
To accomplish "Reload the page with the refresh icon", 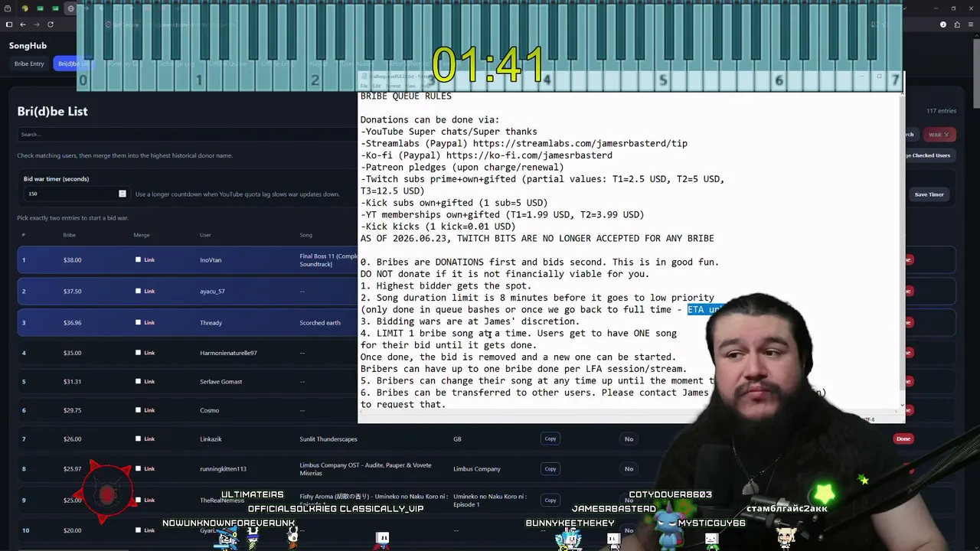I will coord(50,24).
